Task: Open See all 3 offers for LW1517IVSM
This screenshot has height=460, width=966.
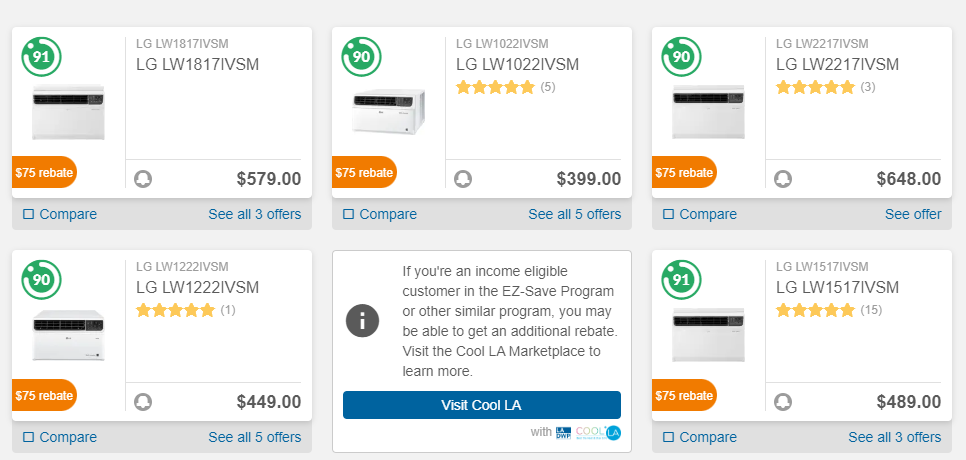Action: [894, 437]
